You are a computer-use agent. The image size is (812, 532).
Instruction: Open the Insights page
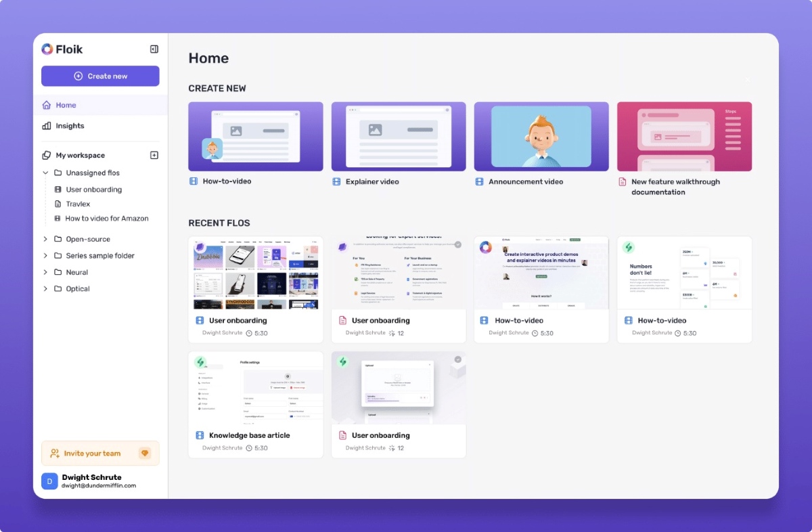point(70,126)
